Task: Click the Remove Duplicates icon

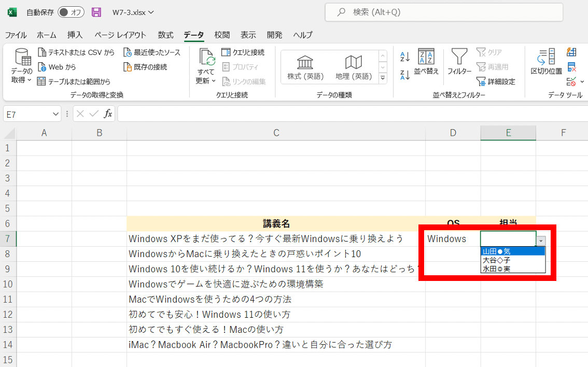Action: [x=571, y=67]
